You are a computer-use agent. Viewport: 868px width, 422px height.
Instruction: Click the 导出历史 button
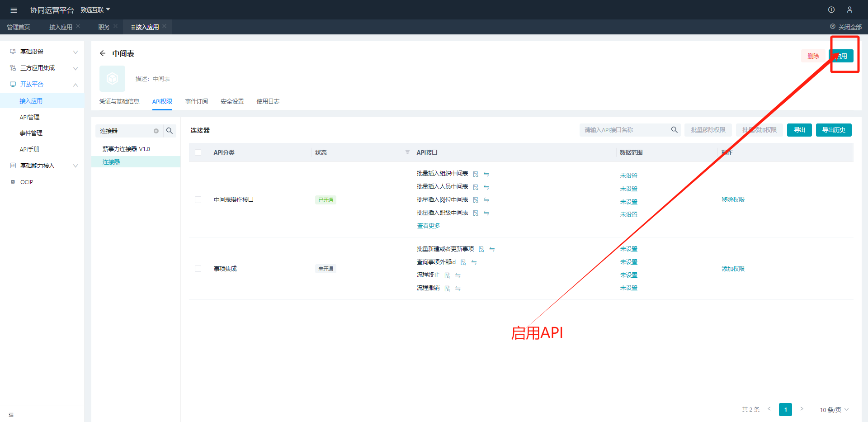[x=834, y=130]
